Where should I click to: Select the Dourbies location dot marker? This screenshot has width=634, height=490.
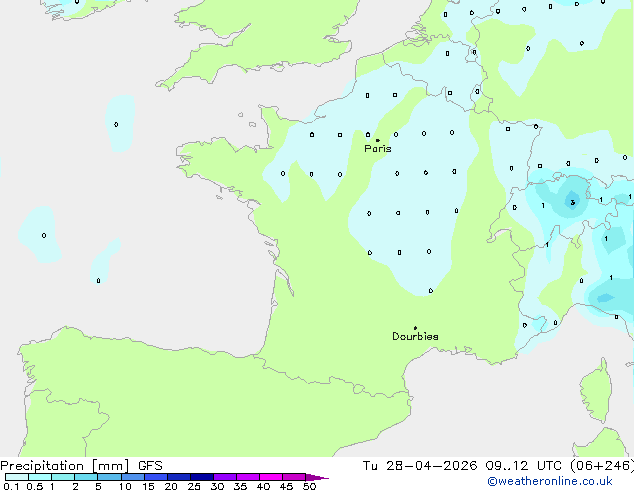[415, 328]
